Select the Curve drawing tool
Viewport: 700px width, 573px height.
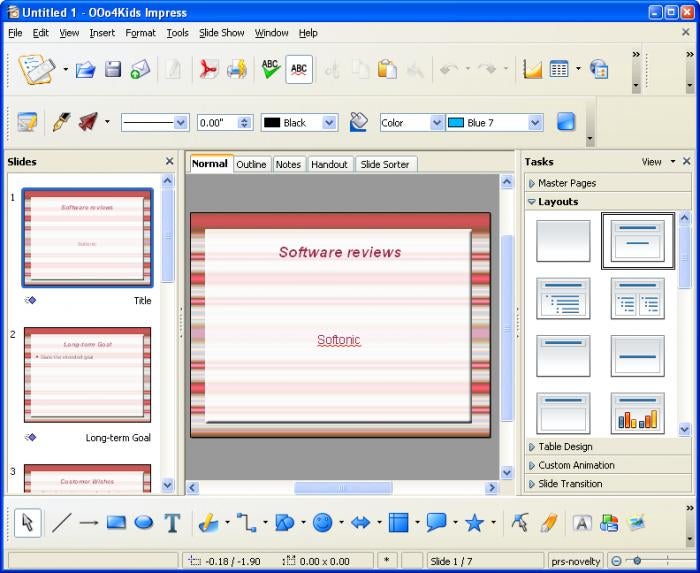[x=208, y=523]
